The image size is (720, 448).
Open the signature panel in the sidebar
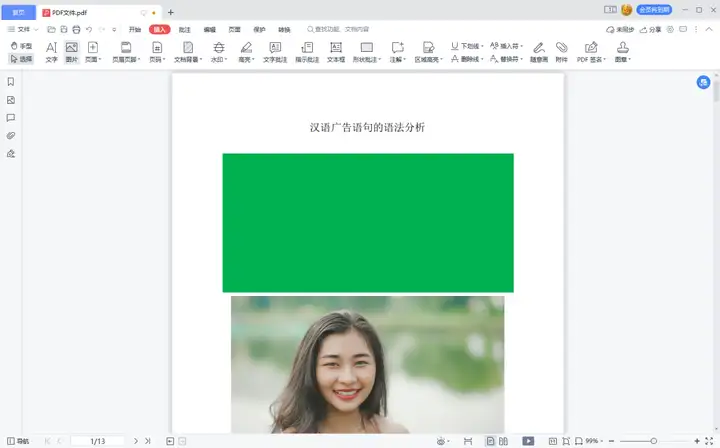11,154
